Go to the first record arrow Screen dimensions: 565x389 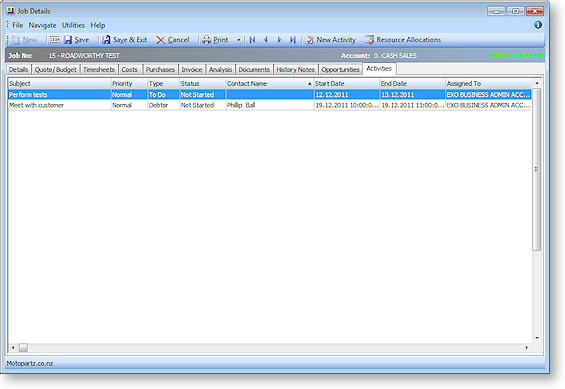pyautogui.click(x=252, y=40)
